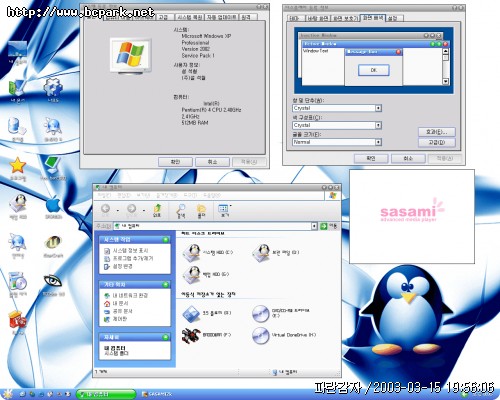Click the green Go arrow button beside address bar
Image resolution: width=500 pixels, height=400 pixels.
pyautogui.click(x=323, y=226)
